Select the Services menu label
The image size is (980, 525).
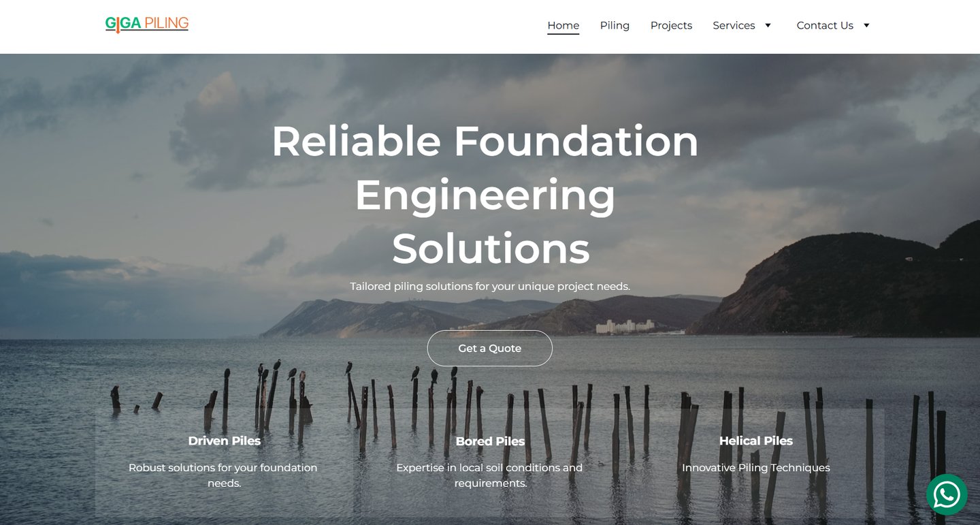click(x=734, y=25)
